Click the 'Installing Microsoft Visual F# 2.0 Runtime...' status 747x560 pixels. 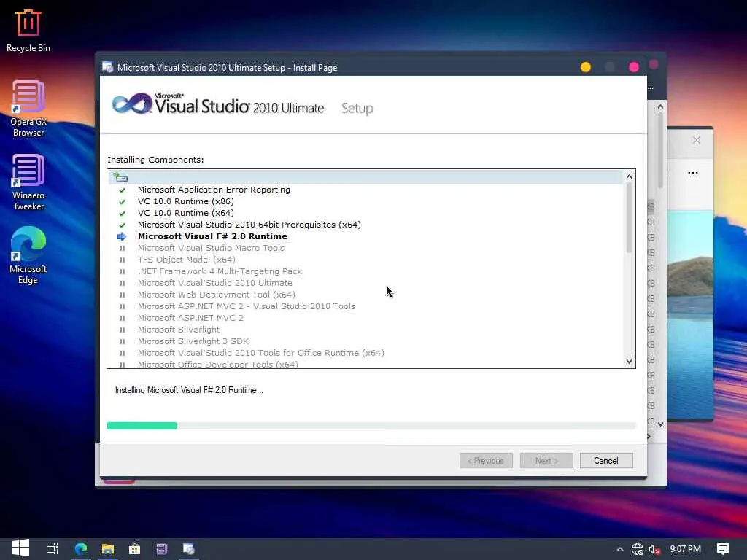[189, 390]
